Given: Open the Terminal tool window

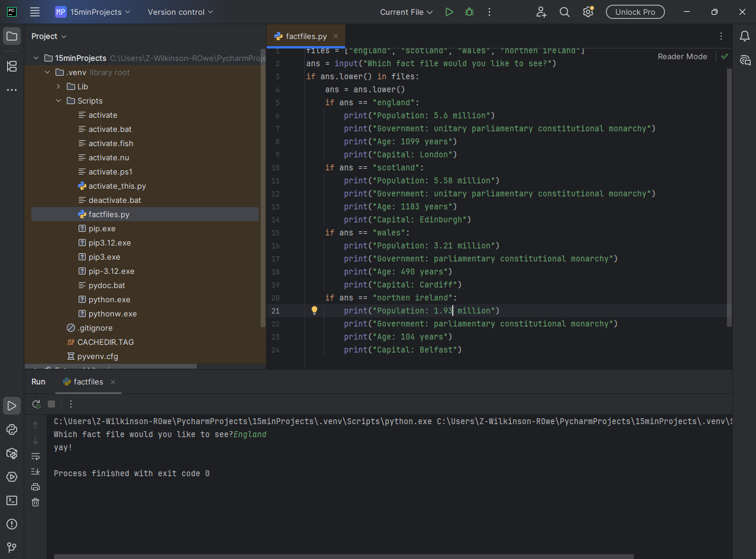Looking at the screenshot, I should pyautogui.click(x=12, y=500).
